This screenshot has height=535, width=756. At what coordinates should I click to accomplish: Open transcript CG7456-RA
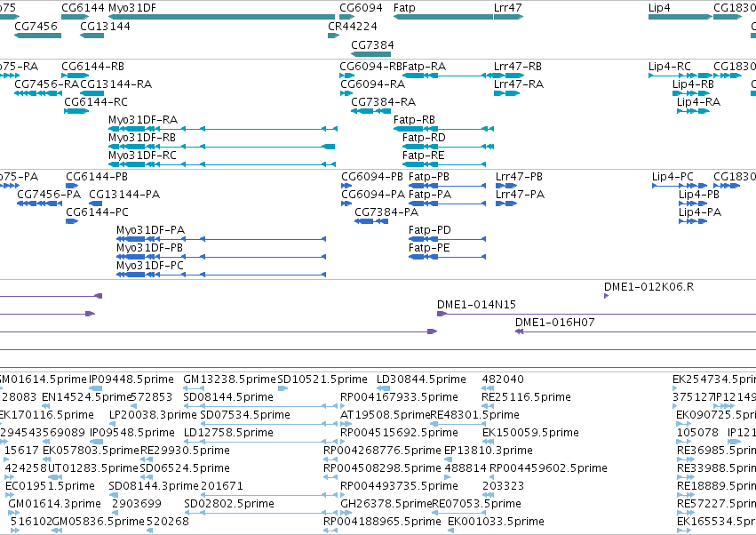point(38,93)
